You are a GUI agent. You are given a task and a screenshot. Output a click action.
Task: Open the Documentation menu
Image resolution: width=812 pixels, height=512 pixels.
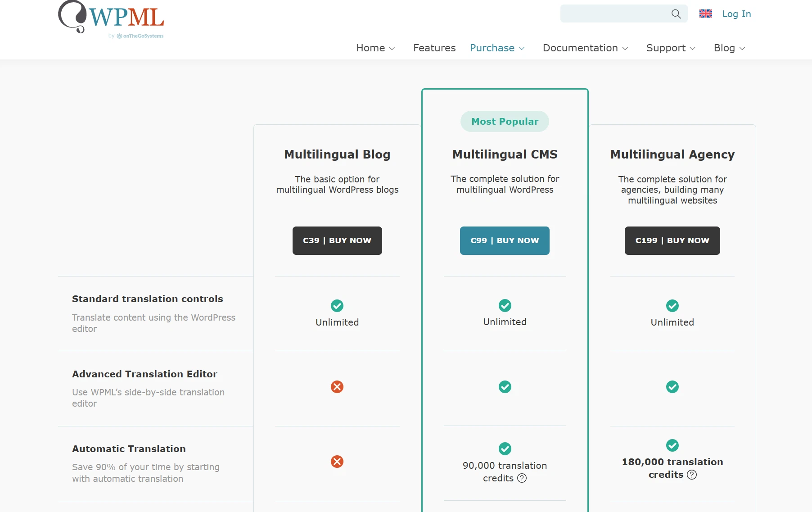coord(585,48)
